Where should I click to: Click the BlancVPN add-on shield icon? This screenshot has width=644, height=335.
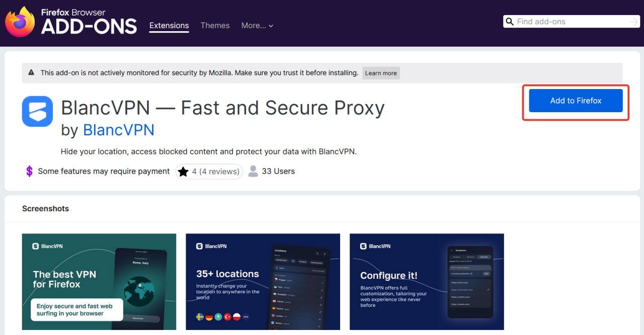click(x=37, y=111)
